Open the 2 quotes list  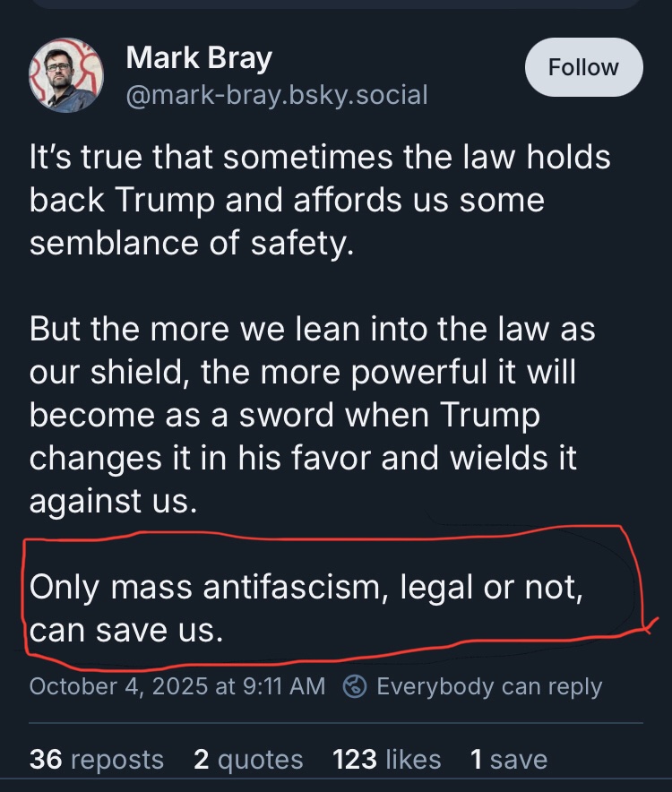[248, 760]
